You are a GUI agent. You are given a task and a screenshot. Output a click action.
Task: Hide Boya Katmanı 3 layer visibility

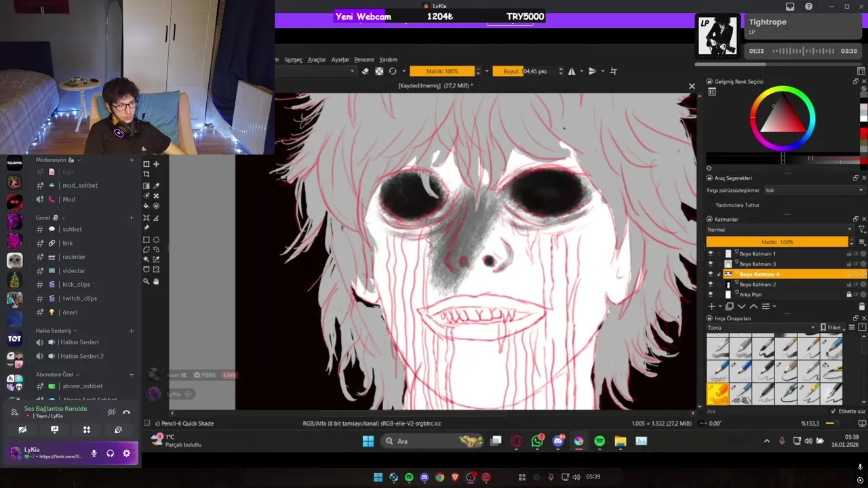pyautogui.click(x=711, y=264)
